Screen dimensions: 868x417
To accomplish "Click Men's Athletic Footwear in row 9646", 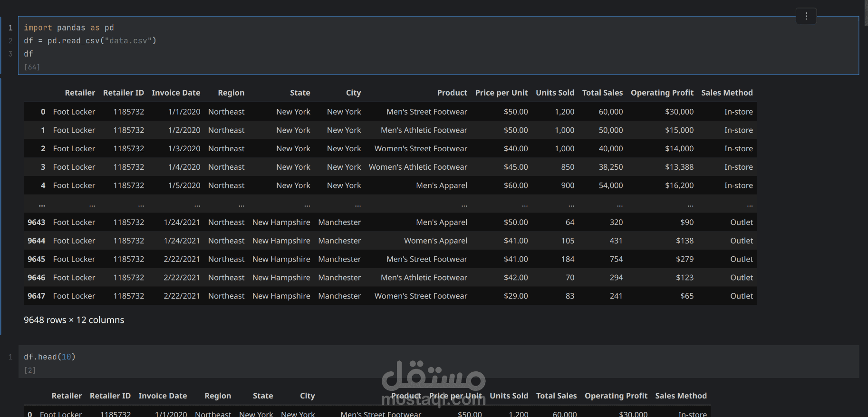I will [x=424, y=278].
